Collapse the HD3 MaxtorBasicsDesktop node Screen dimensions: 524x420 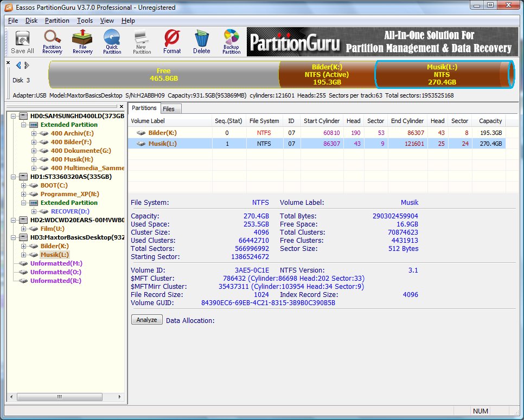pos(14,238)
